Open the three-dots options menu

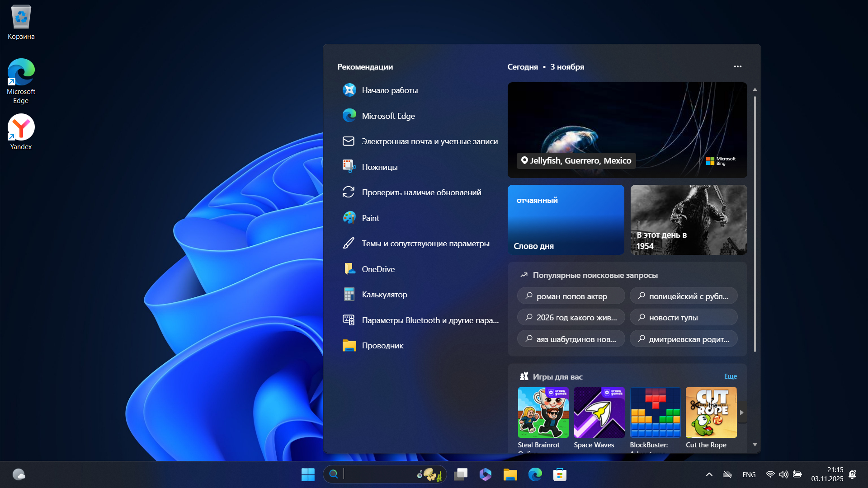click(737, 66)
